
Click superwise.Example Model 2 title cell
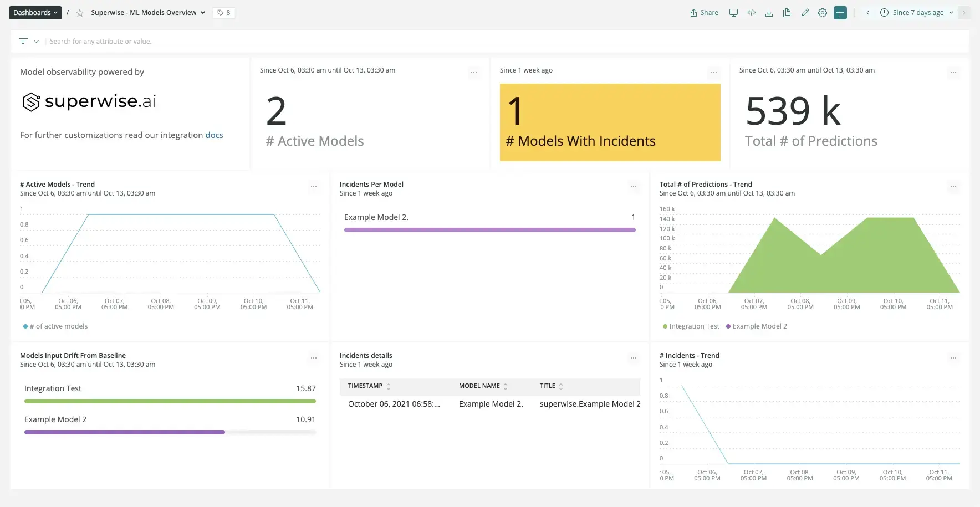(x=590, y=404)
